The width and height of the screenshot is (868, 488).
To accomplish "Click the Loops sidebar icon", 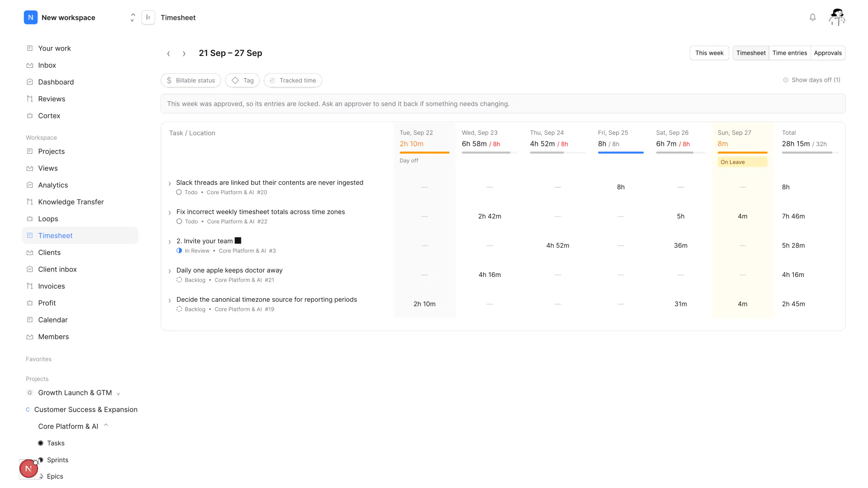I will pyautogui.click(x=30, y=219).
